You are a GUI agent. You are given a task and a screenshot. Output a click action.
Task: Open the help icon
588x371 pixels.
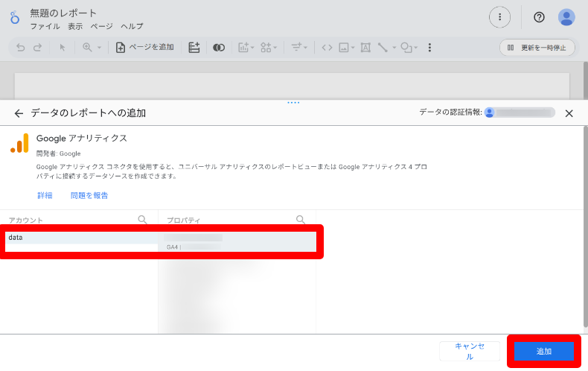coord(540,17)
